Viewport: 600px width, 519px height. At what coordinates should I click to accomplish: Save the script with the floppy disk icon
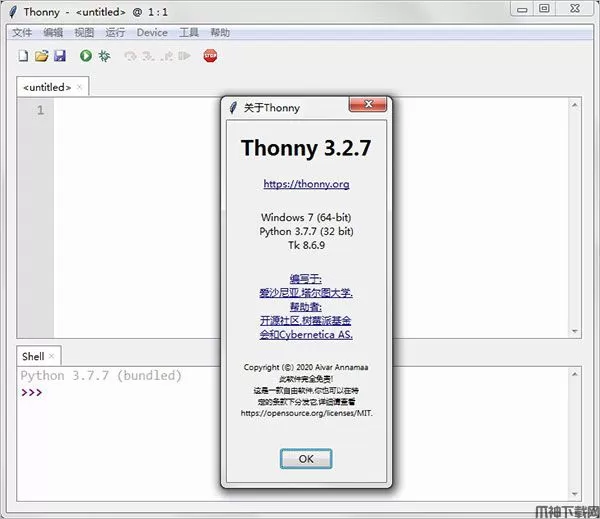coord(60,56)
